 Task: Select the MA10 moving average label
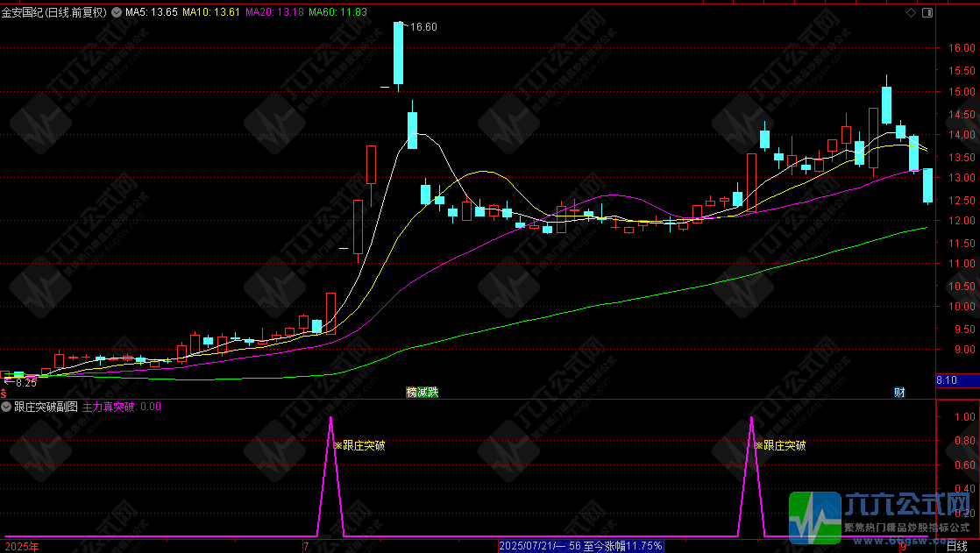[x=211, y=13]
